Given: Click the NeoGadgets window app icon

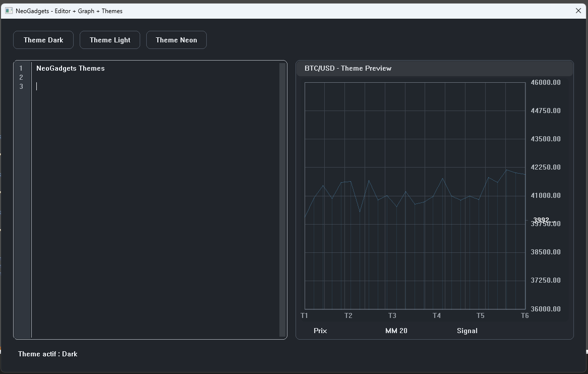Looking at the screenshot, I should pos(9,11).
